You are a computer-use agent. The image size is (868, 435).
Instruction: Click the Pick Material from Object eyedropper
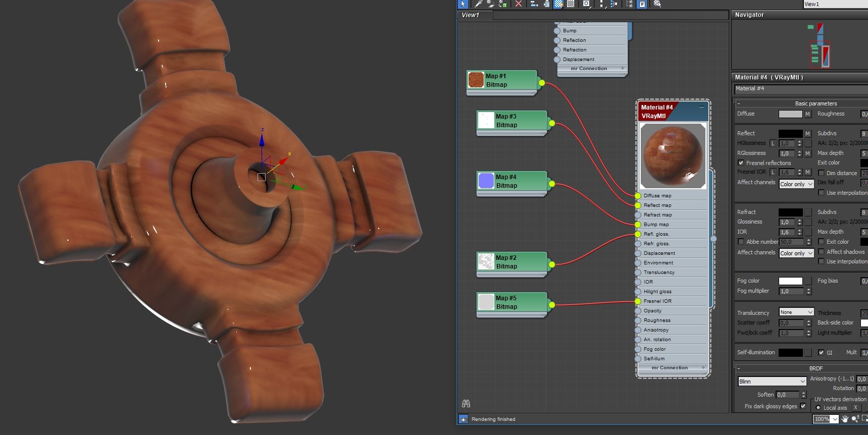click(479, 4)
